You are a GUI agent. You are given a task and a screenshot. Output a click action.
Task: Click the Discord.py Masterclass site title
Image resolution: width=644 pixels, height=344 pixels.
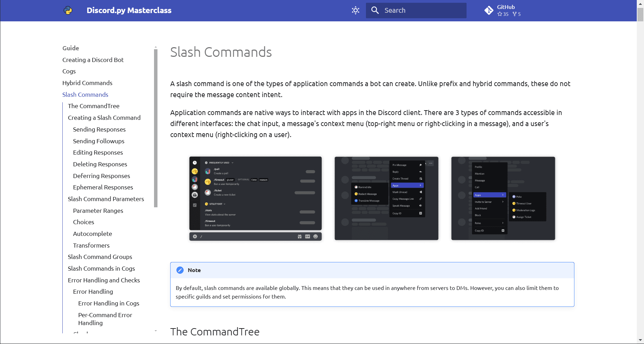pyautogui.click(x=129, y=10)
